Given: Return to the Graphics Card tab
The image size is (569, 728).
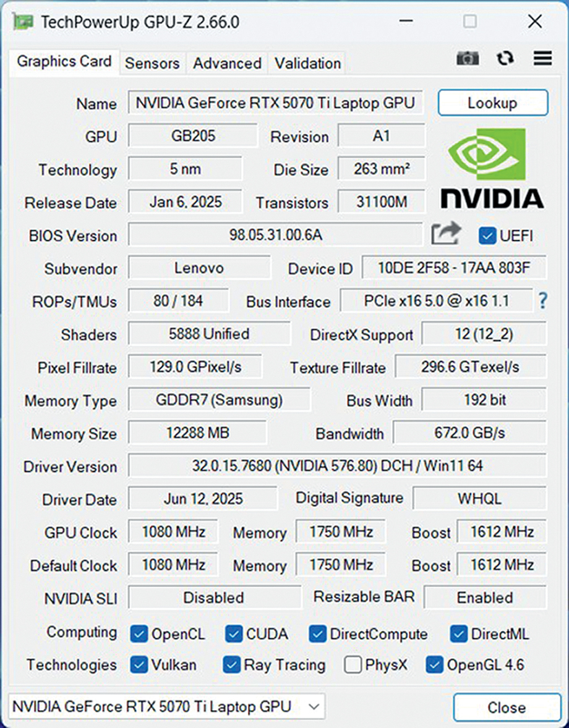Looking at the screenshot, I should click(64, 62).
